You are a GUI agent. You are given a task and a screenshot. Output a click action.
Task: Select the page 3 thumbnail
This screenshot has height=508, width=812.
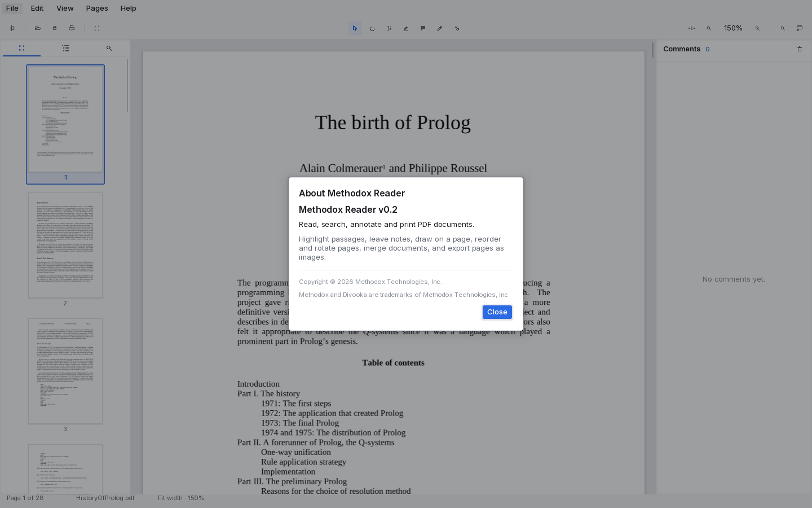click(65, 371)
